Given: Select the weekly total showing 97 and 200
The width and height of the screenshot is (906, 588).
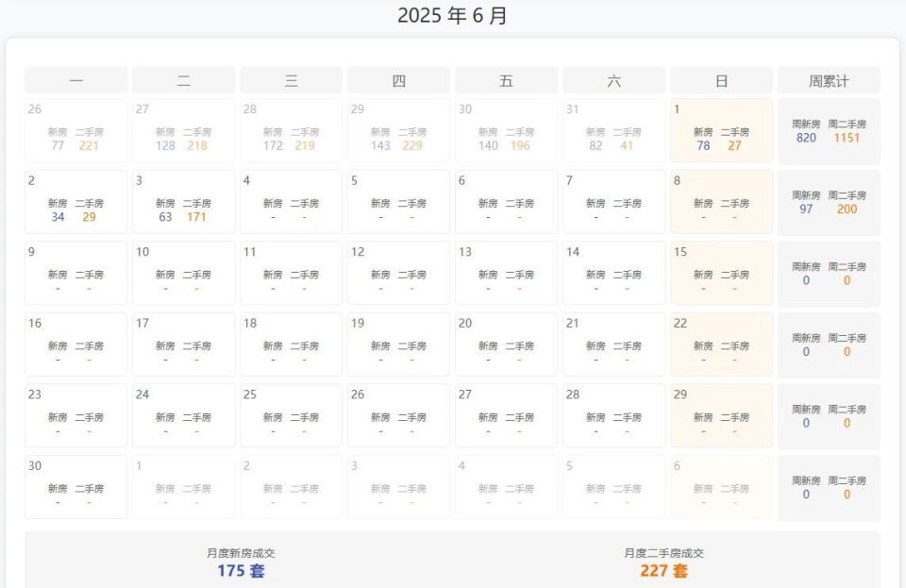Looking at the screenshot, I should (830, 203).
